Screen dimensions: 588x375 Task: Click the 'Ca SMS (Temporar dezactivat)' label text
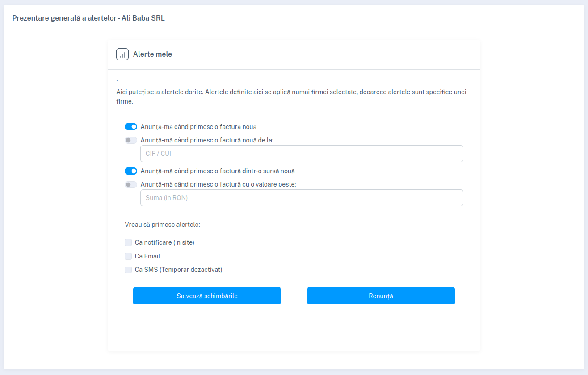coord(178,270)
